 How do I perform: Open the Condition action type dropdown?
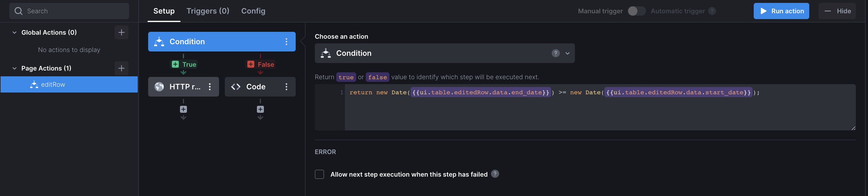tap(444, 53)
